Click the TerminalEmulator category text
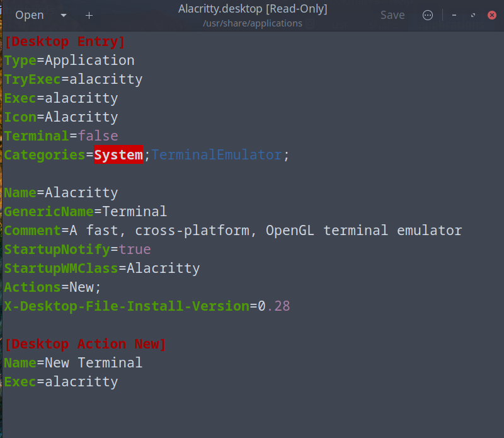The width and height of the screenshot is (504, 438). tap(217, 155)
